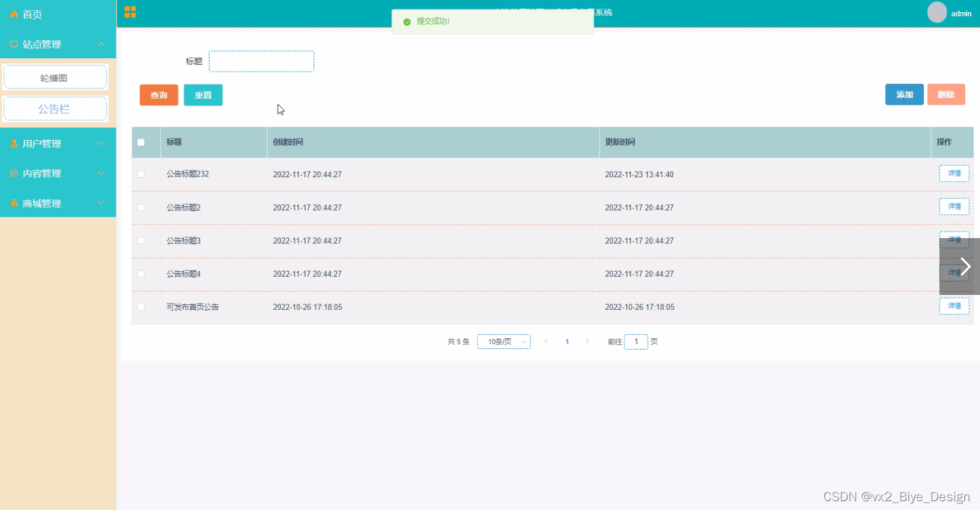Click the title cell 公告标题3
This screenshot has width=980, height=510.
point(184,241)
